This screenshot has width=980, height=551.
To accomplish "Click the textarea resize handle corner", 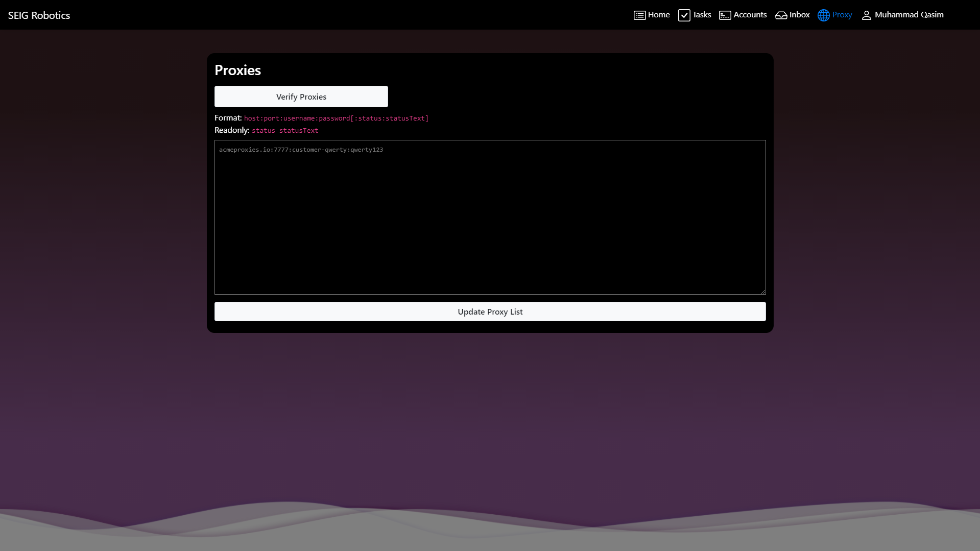I will click(763, 292).
